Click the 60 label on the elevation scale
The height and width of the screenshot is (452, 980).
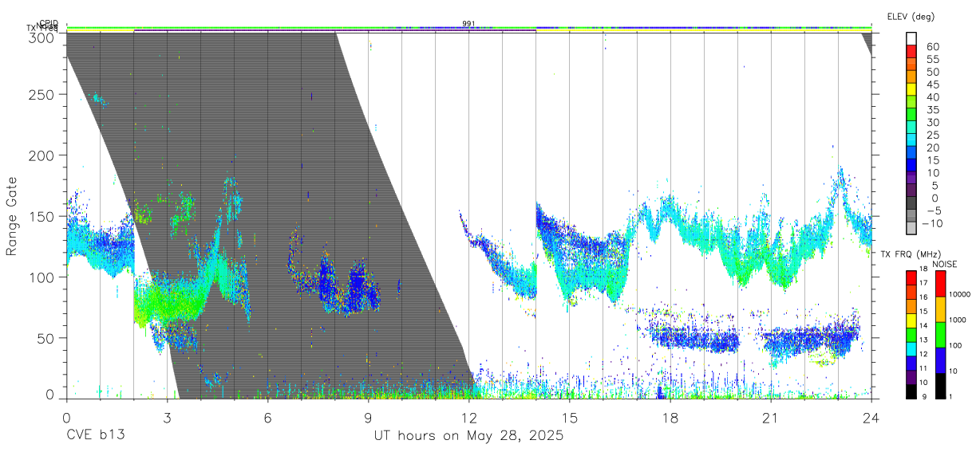coord(933,46)
